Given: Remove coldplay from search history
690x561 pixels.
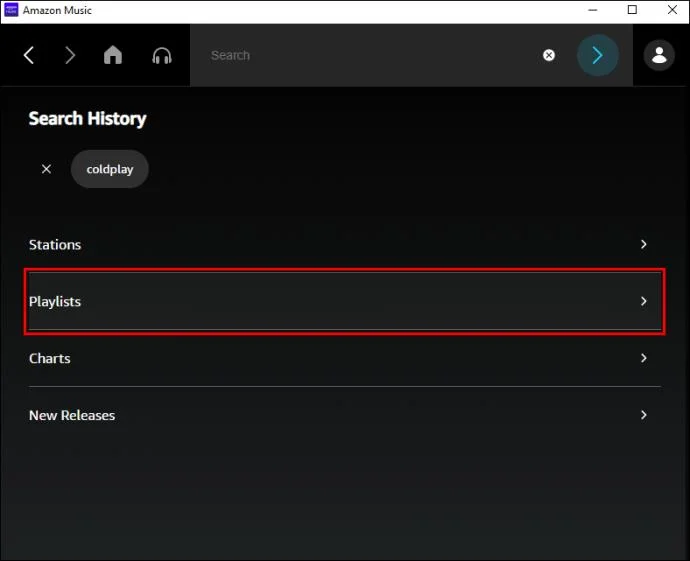Looking at the screenshot, I should tap(46, 169).
